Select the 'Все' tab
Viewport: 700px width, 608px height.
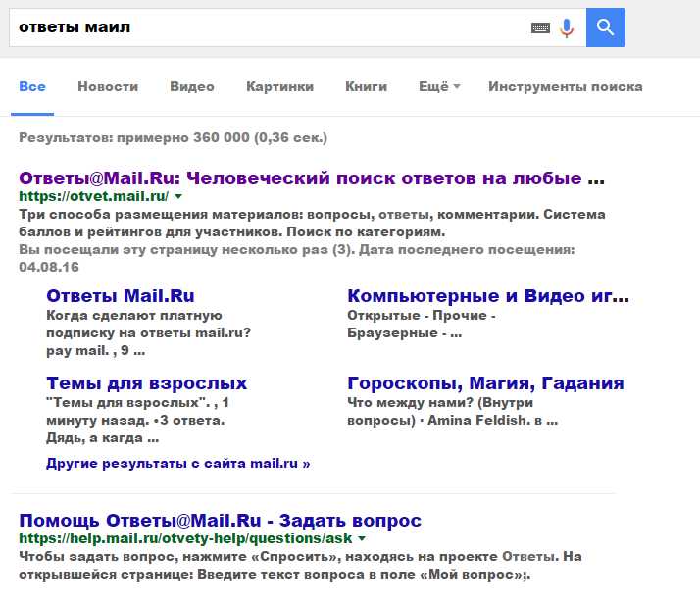pyautogui.click(x=32, y=86)
